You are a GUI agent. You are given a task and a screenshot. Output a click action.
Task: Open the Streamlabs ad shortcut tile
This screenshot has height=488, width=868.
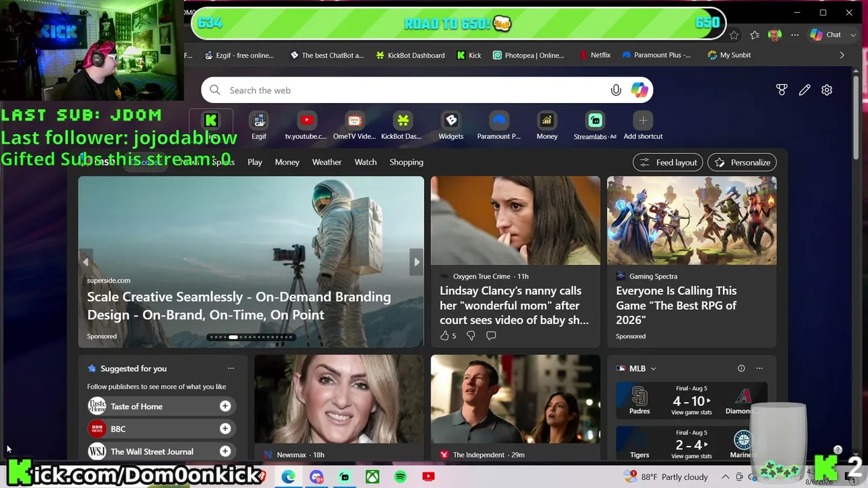click(595, 126)
